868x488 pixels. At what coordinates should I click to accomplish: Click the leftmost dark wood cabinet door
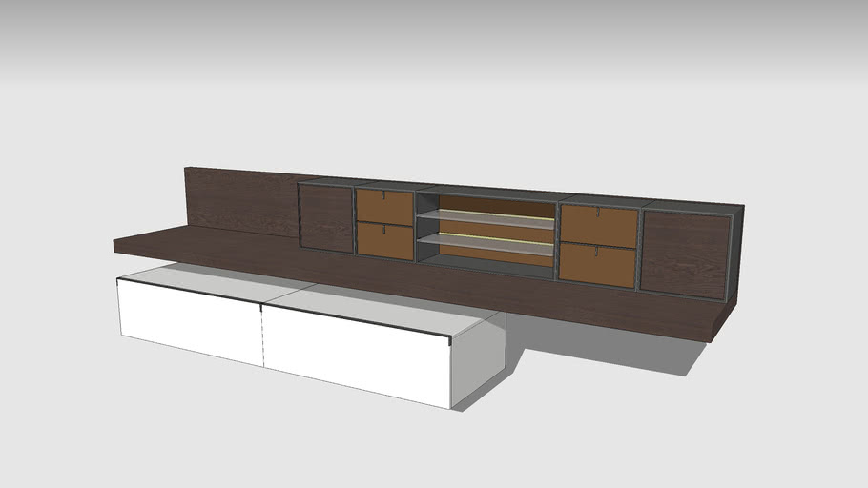pyautogui.click(x=326, y=218)
